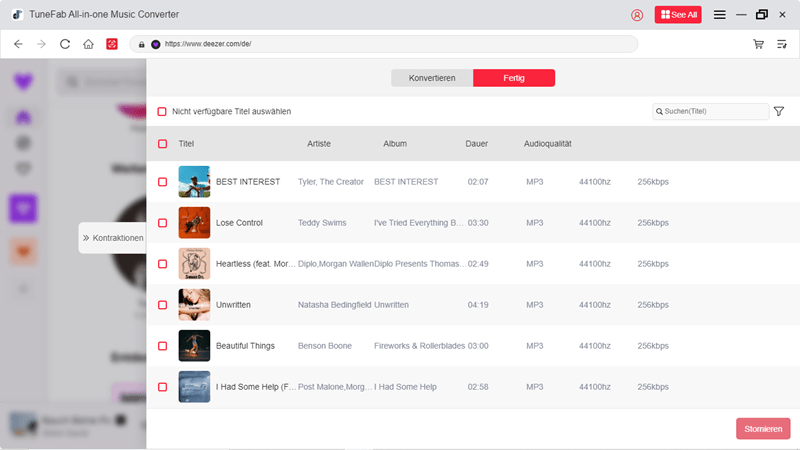Click the TuneFab app logo icon

[17, 15]
